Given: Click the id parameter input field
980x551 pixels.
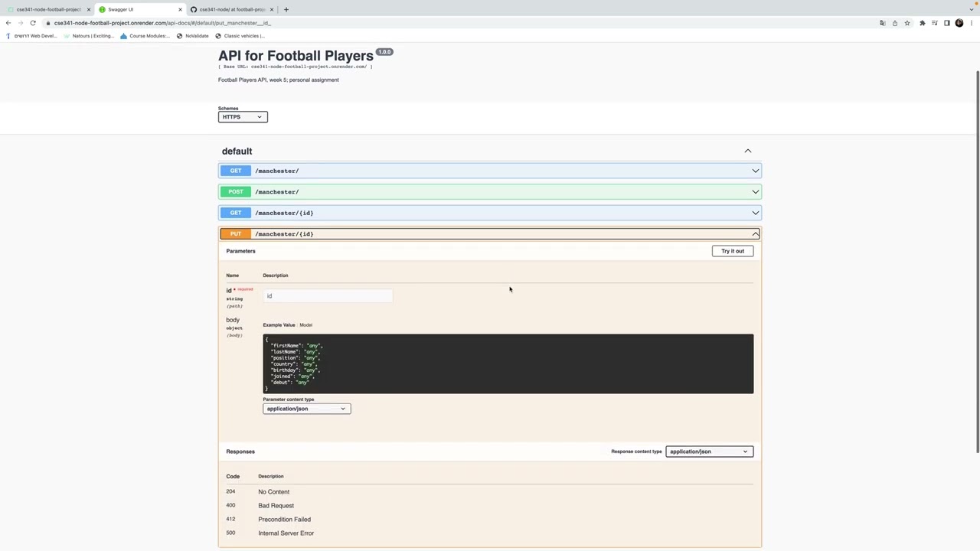Looking at the screenshot, I should click(328, 296).
